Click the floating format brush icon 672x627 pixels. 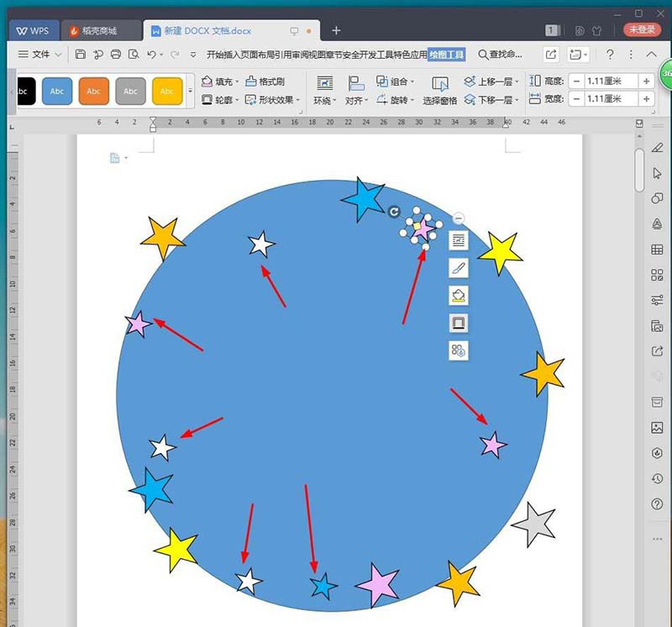tap(458, 268)
